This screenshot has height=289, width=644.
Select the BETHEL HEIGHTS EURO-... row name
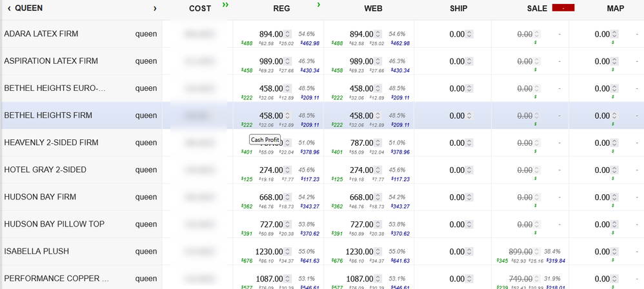(55, 88)
